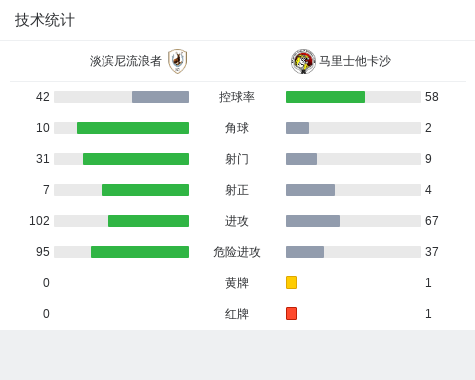Screen dimensions: 475x380
Task: Click the yellow card icon
Action: pyautogui.click(x=291, y=282)
